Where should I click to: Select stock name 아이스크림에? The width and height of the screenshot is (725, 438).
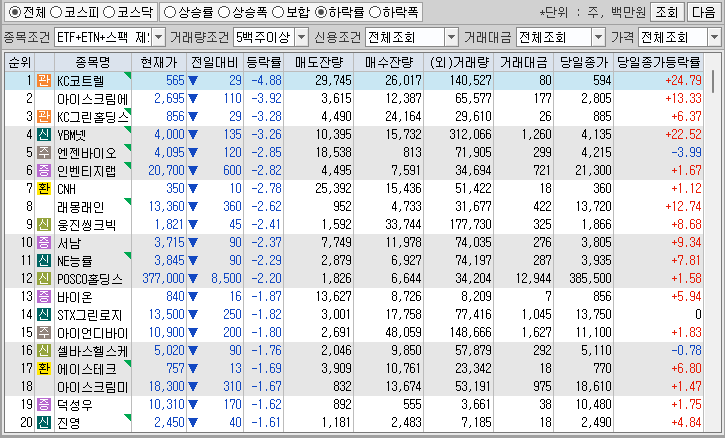coord(92,99)
